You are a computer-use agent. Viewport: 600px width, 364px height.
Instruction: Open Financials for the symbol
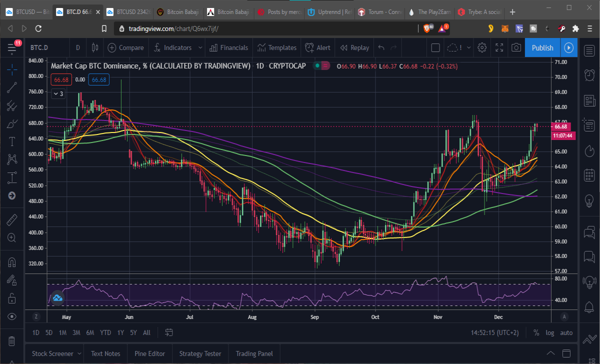pos(228,47)
